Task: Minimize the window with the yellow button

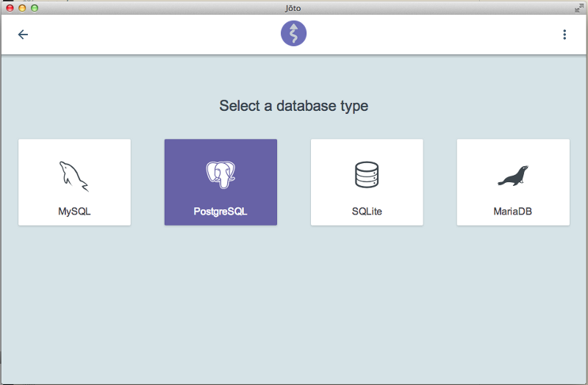Action: pyautogui.click(x=21, y=7)
